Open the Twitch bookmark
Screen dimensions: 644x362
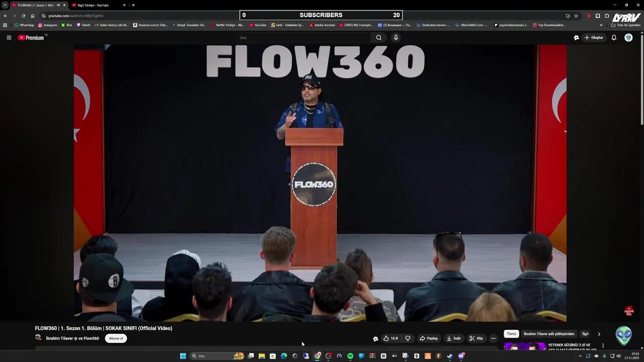84,25
